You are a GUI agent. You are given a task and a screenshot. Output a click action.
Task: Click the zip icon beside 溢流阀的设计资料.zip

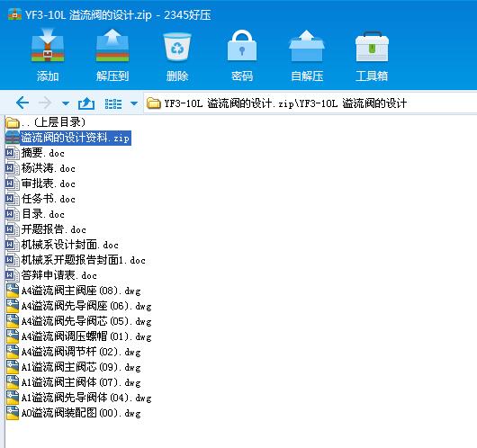(13, 138)
